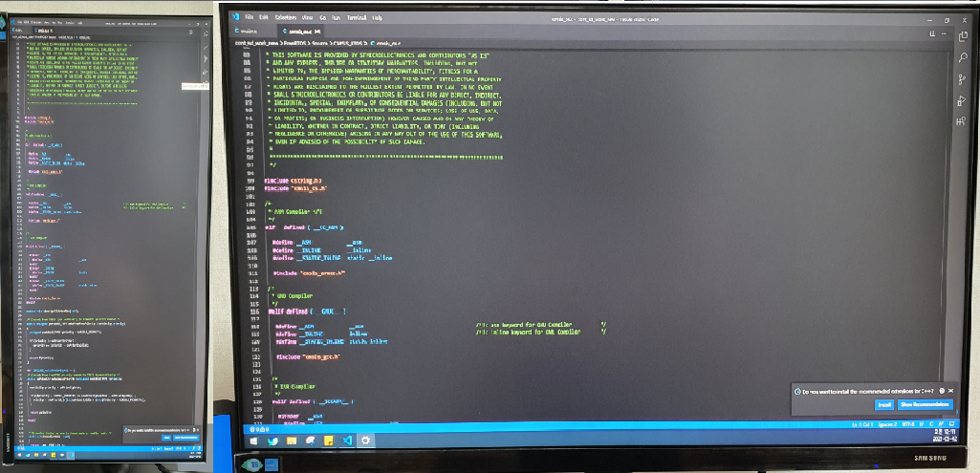Click the LF end-of-line status entry

[x=922, y=424]
